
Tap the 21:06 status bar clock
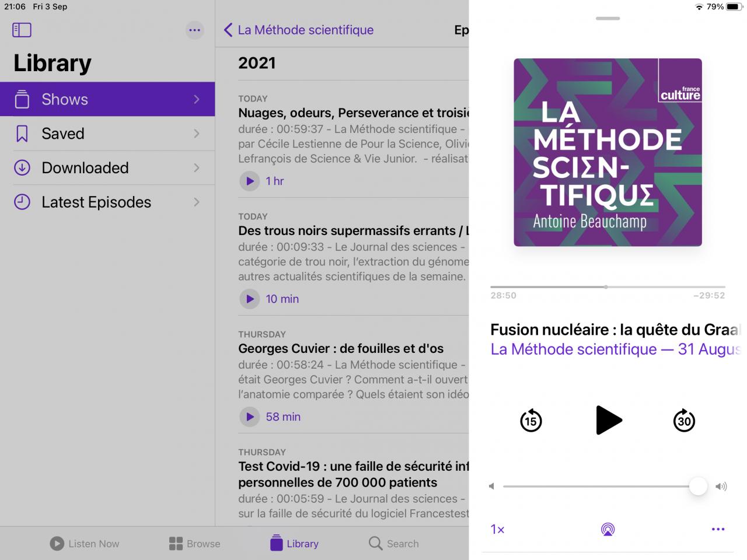15,6
